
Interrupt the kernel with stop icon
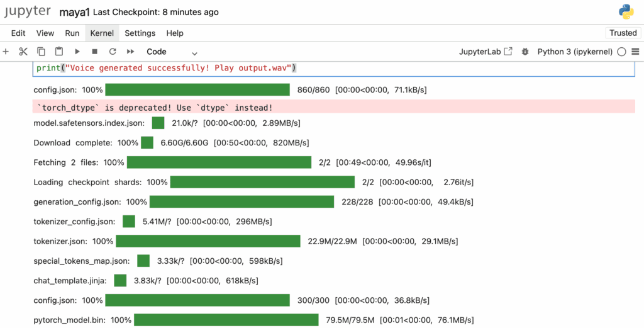(x=95, y=52)
